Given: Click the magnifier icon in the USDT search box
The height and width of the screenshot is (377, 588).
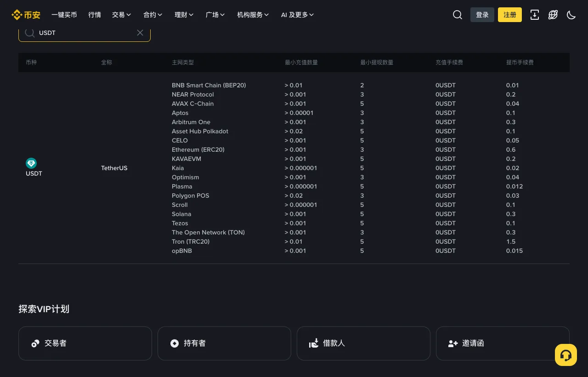Looking at the screenshot, I should (30, 33).
